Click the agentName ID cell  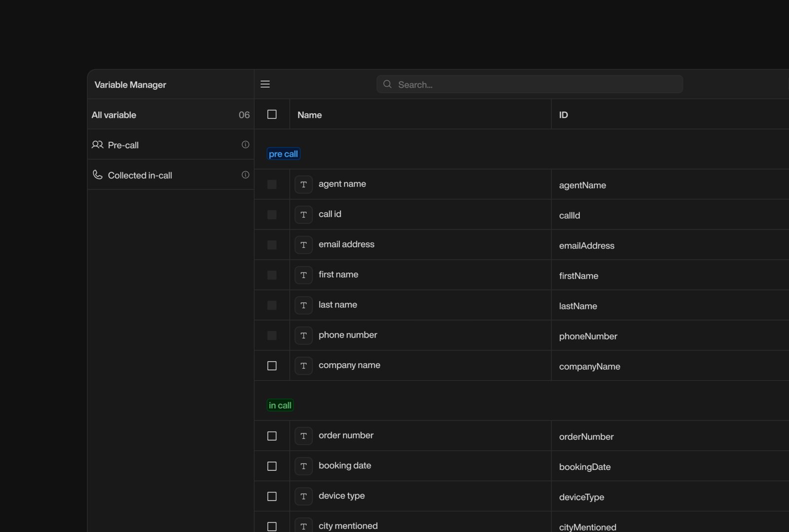point(582,185)
